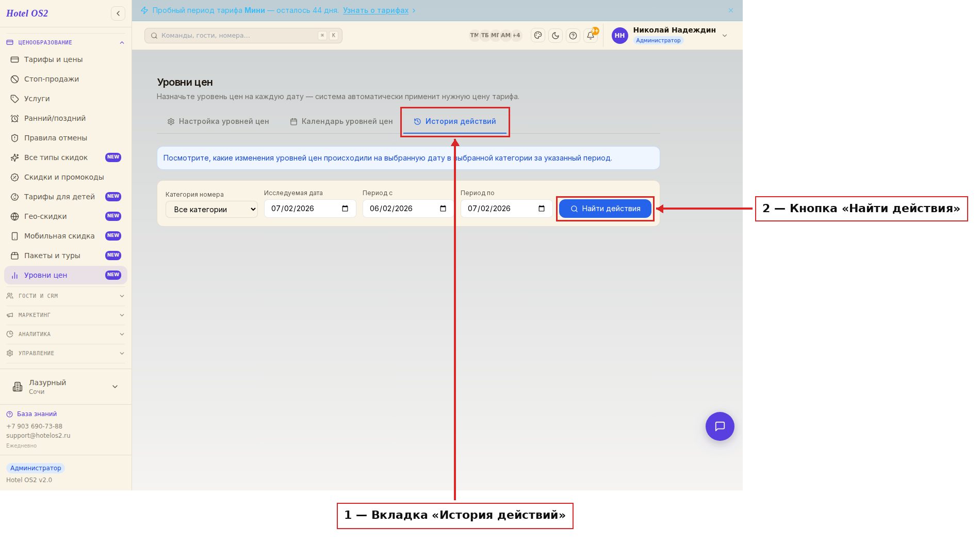
Task: Switch to Календарь уровней цен tab
Action: 341,121
